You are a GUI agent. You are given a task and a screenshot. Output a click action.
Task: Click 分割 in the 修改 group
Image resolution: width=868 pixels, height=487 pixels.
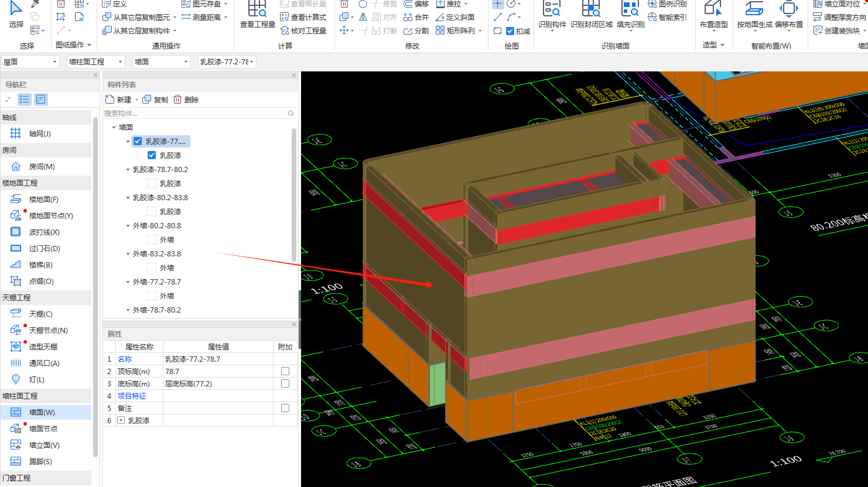[416, 30]
